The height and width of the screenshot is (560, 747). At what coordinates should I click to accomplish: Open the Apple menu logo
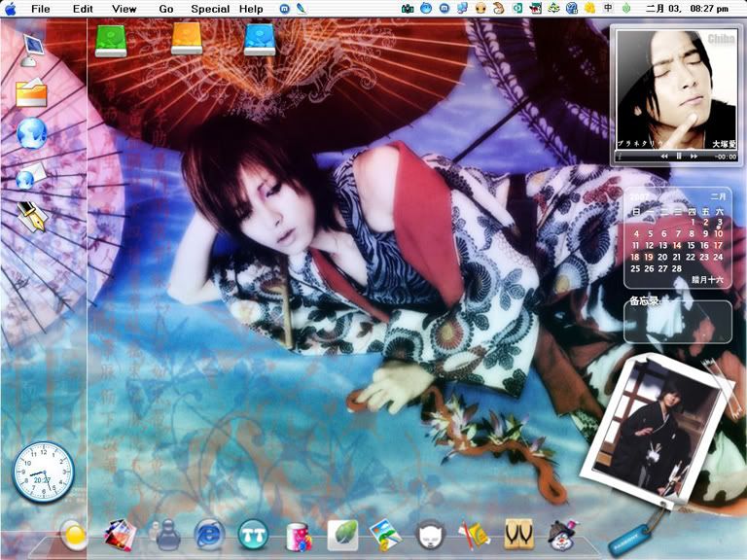pyautogui.click(x=11, y=9)
